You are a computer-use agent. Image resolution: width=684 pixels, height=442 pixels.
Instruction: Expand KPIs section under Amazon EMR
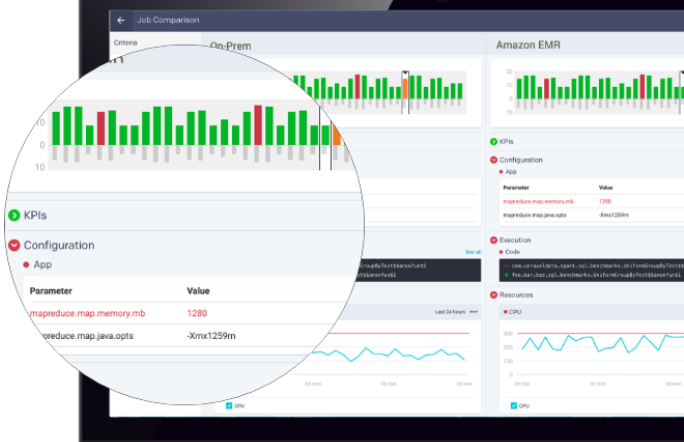(x=493, y=141)
